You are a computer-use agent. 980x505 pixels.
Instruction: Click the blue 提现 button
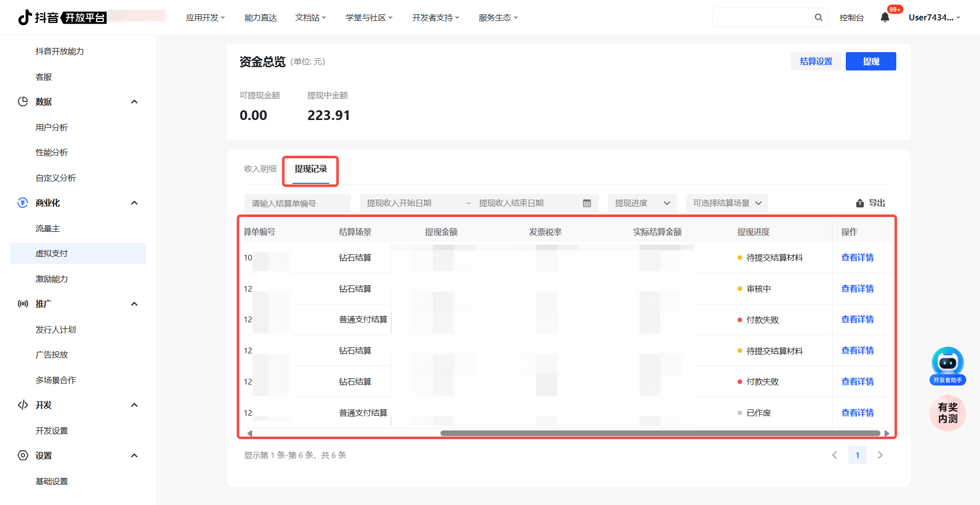[x=870, y=61]
